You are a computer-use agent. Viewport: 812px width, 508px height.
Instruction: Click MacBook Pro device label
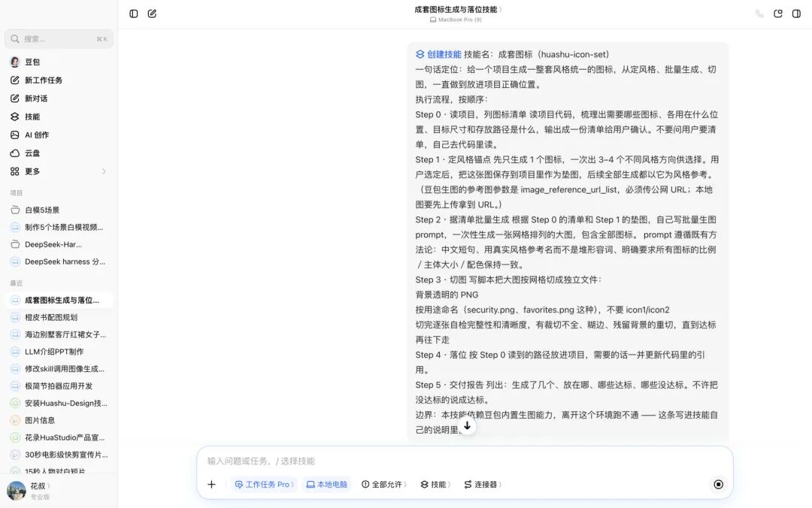tap(456, 20)
